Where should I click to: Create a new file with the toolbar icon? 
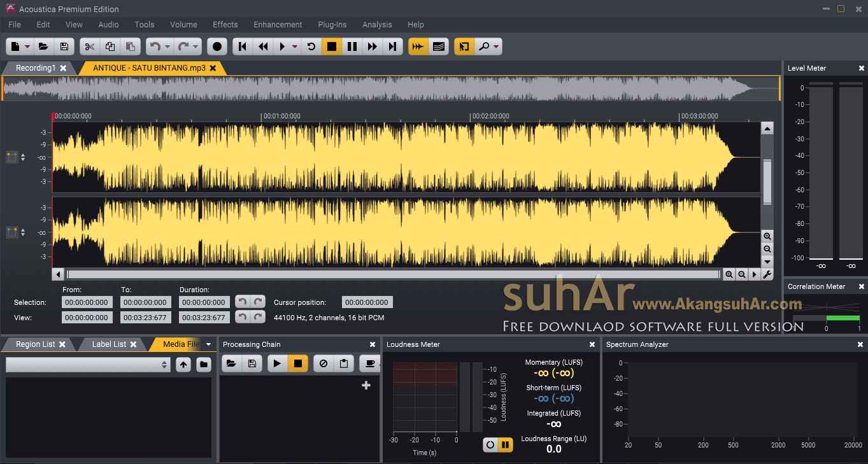click(16, 46)
